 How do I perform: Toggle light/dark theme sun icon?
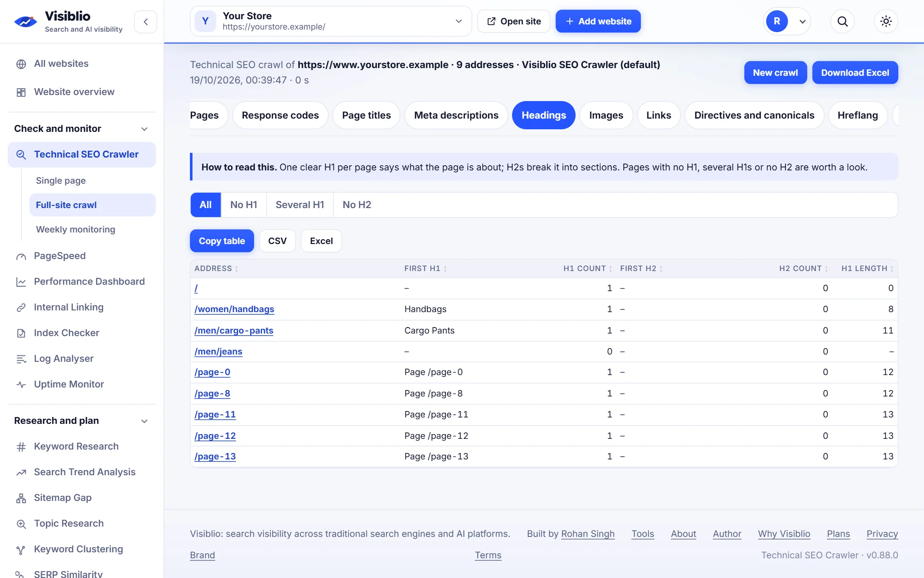pyautogui.click(x=886, y=21)
